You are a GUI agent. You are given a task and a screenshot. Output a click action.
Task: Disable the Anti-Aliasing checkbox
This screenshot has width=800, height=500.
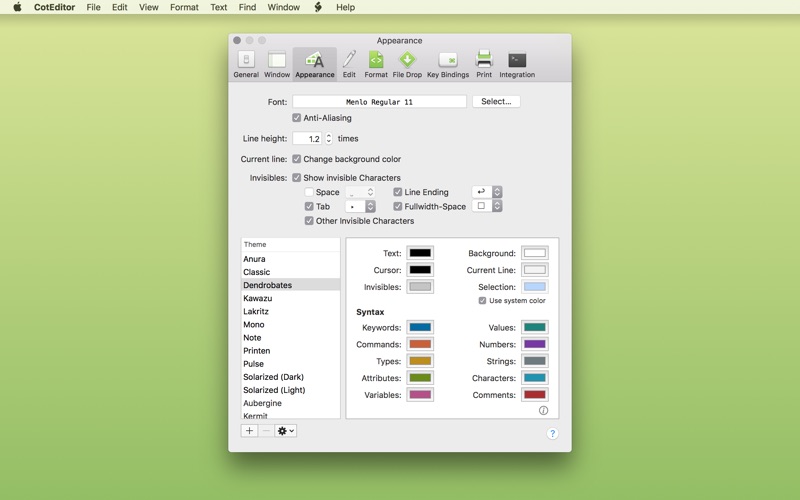coord(297,118)
